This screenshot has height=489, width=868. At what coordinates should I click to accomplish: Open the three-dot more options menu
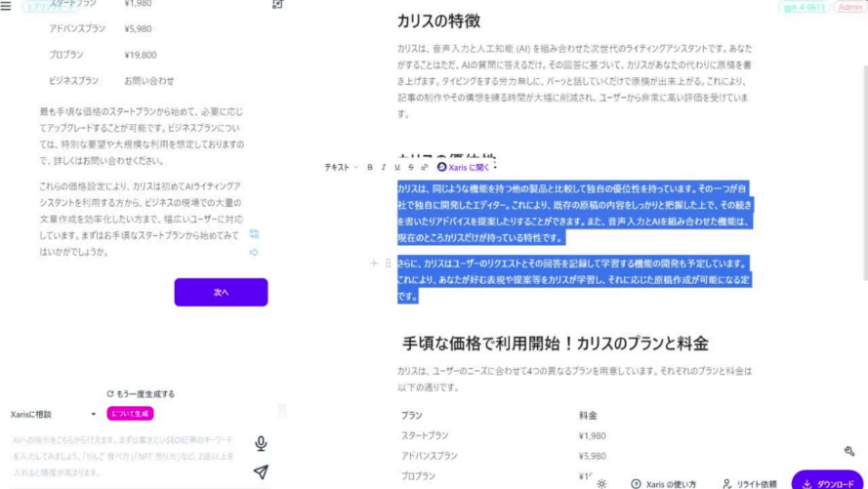pyautogui.click(x=495, y=165)
